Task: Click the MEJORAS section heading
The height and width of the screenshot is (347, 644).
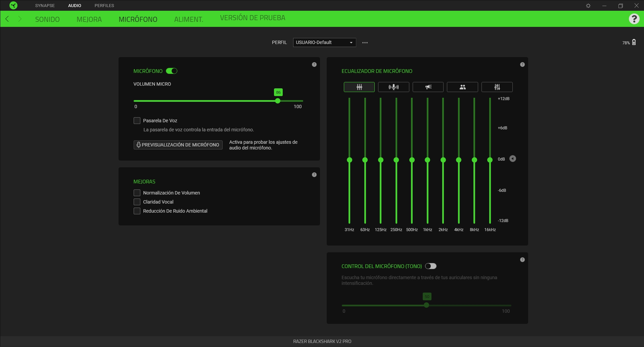Action: point(144,182)
